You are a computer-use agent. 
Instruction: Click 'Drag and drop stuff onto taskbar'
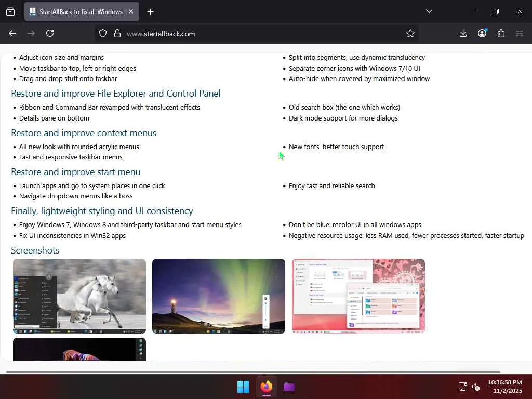[68, 79]
